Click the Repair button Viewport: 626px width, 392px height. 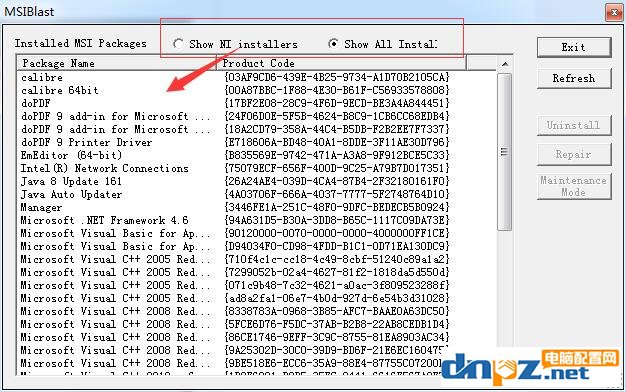point(574,154)
